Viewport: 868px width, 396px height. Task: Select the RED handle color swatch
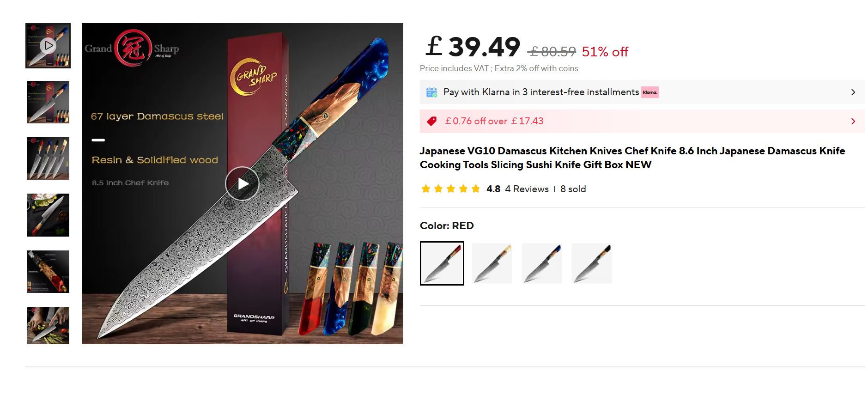[x=442, y=263]
